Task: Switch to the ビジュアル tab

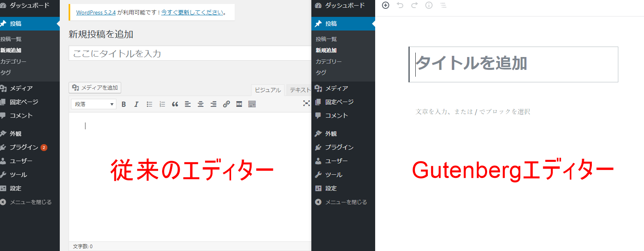Action: tap(268, 90)
